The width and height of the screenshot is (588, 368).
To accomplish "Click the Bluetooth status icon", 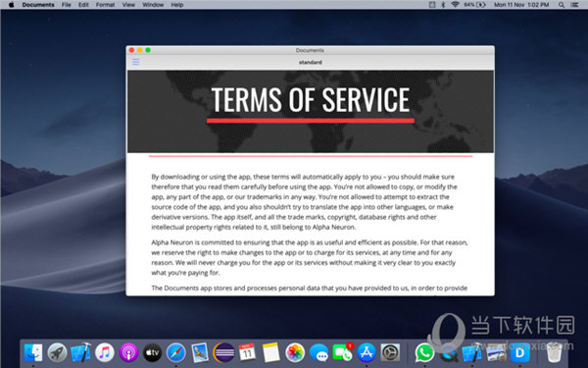I will click(x=443, y=5).
